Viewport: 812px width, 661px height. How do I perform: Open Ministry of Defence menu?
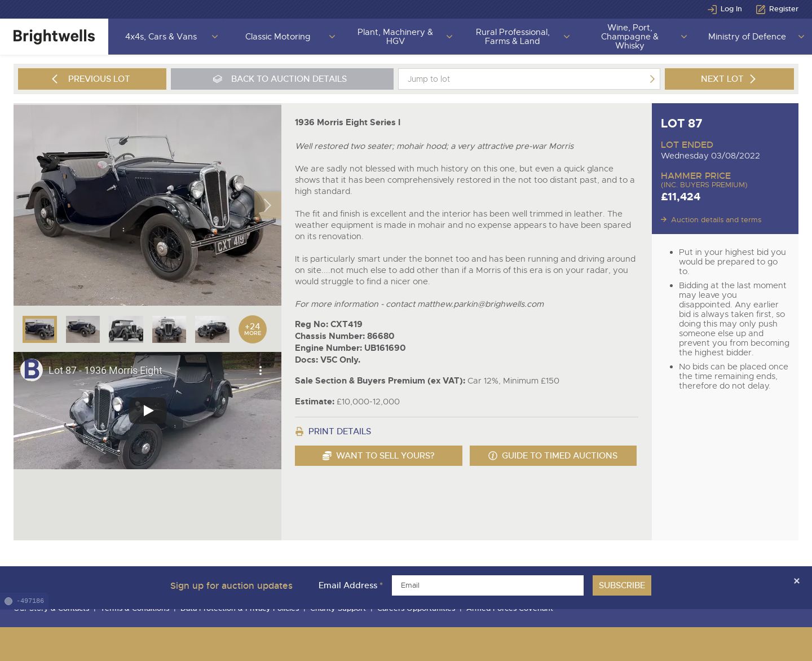click(x=747, y=37)
